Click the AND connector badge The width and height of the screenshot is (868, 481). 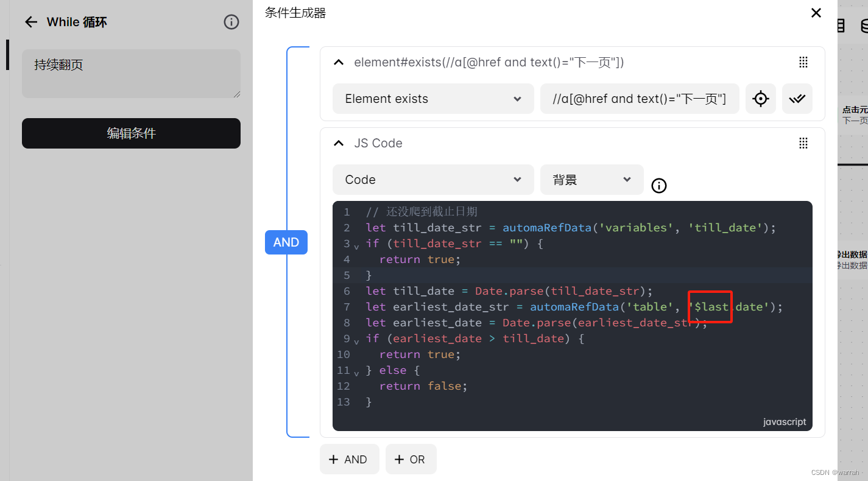click(x=286, y=242)
